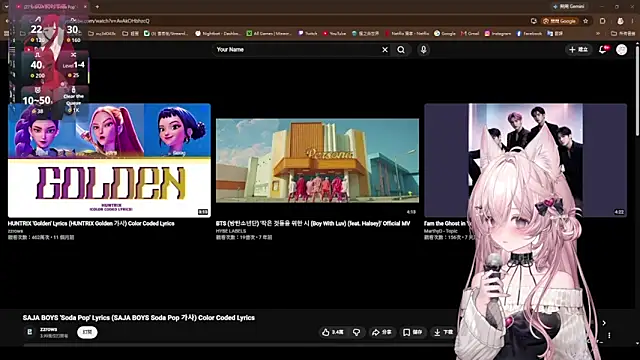Viewport: 640px width, 360px height.
Task: Expand hidden bookmarks overflow chevron
Action: click(x=598, y=33)
